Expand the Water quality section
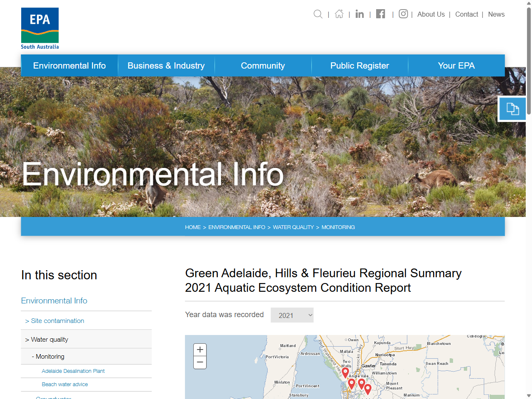 coord(47,339)
